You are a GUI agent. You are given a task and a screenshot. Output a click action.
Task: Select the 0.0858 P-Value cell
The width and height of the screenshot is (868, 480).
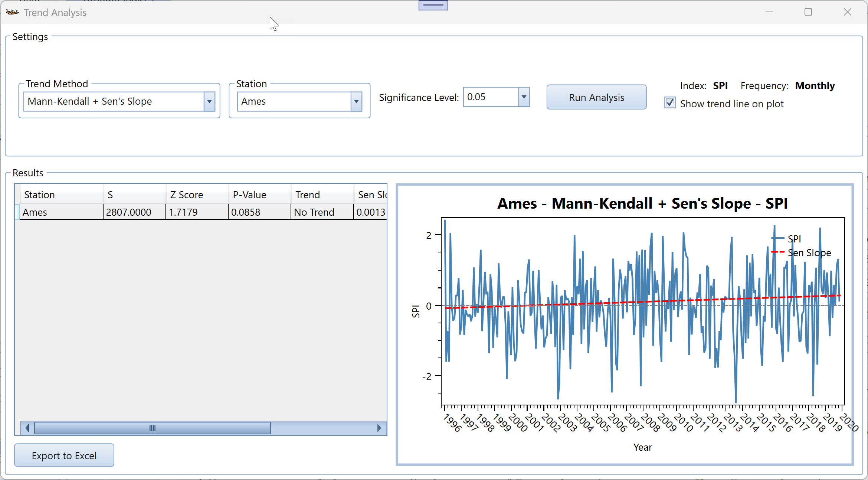point(260,212)
